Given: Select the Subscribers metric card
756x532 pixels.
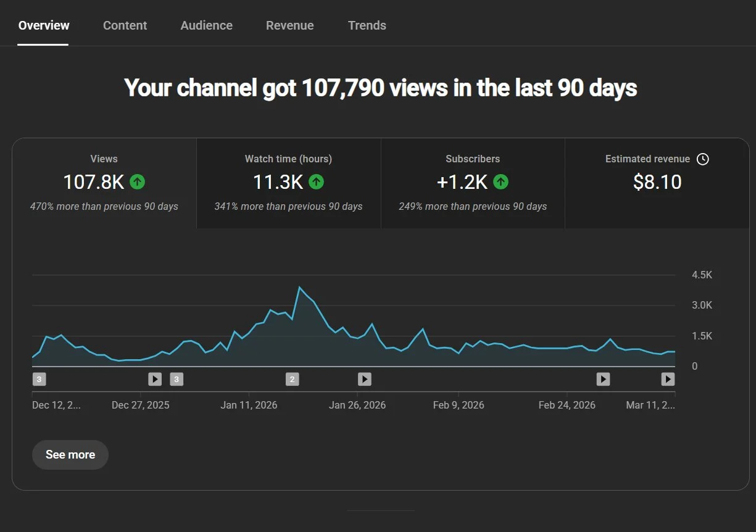Looking at the screenshot, I should click(x=473, y=183).
